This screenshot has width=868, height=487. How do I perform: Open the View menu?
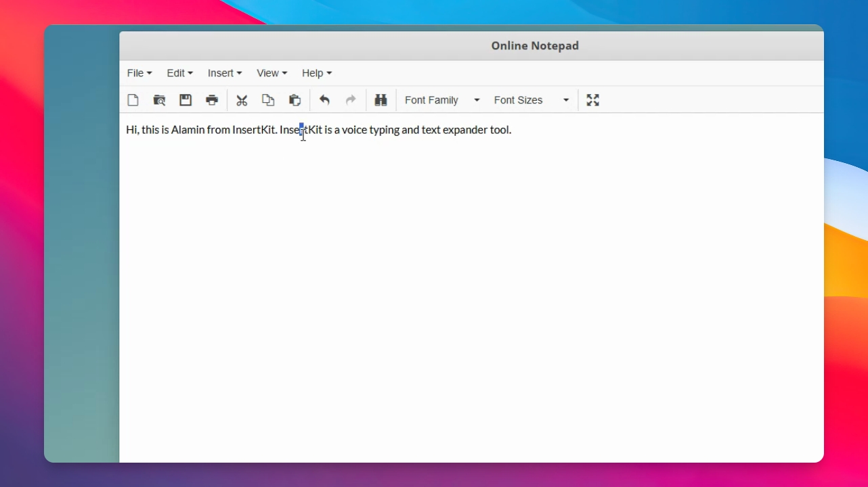(x=272, y=73)
